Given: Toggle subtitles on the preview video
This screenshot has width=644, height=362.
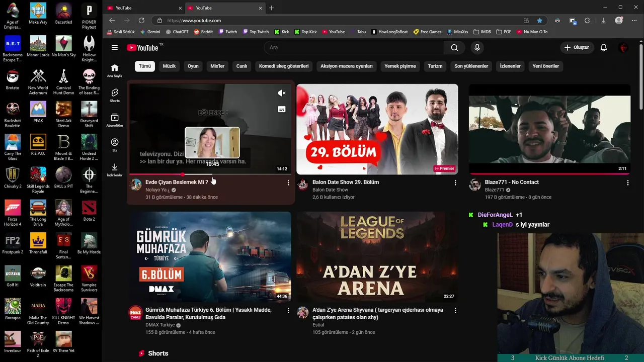Looking at the screenshot, I should pyautogui.click(x=282, y=109).
